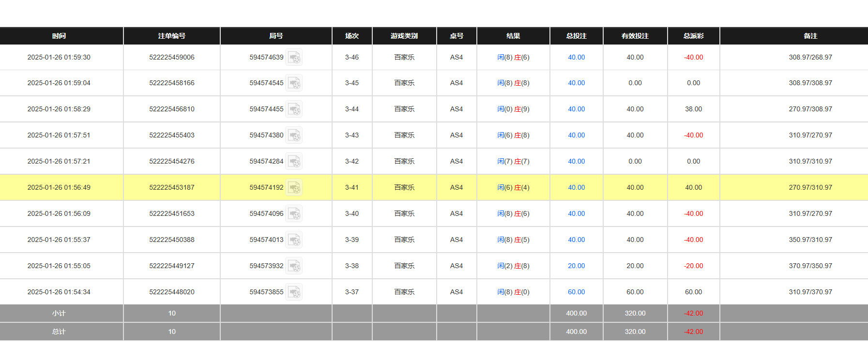Image resolution: width=868 pixels, height=347 pixels.
Task: Open video replay for round 594574096
Action: click(294, 214)
